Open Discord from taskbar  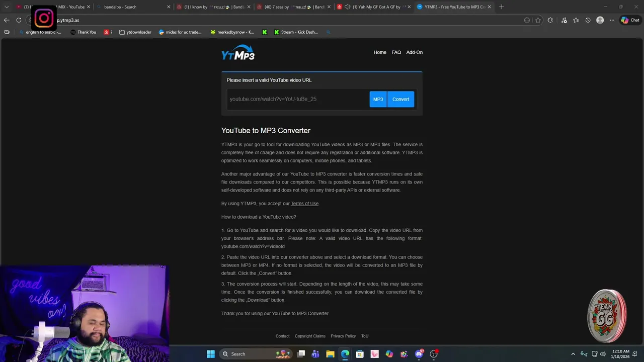(x=419, y=354)
